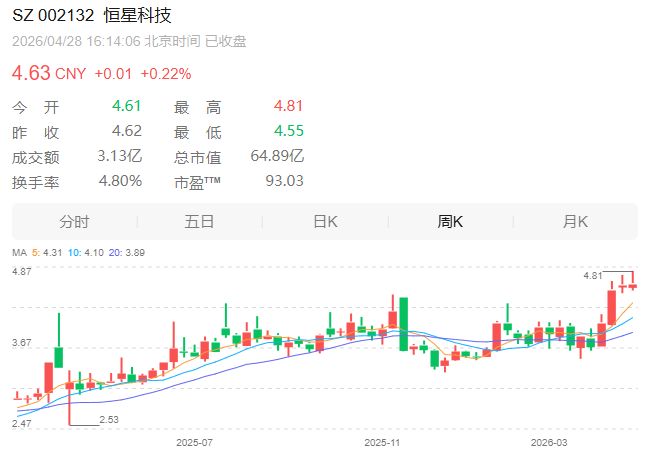Click the 市盈TTM value 93.03

tap(284, 181)
